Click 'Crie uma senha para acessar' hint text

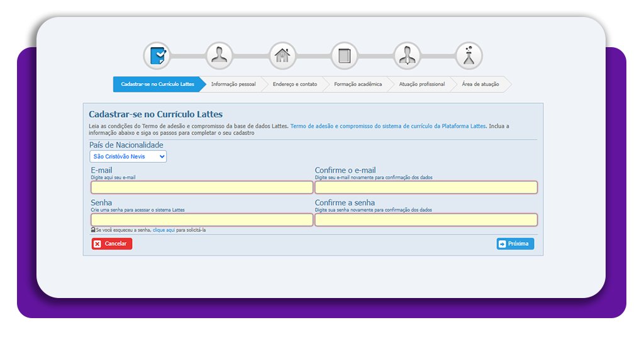138,210
